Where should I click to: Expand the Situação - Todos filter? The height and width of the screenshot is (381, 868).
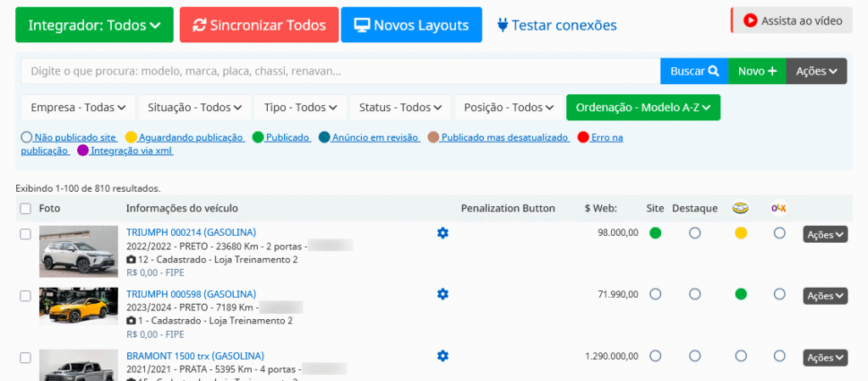point(195,108)
